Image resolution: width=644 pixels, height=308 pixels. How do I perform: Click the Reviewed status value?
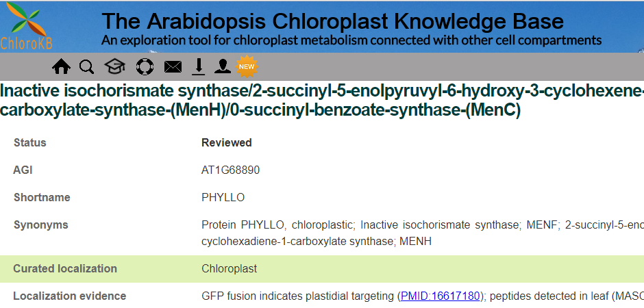click(226, 143)
